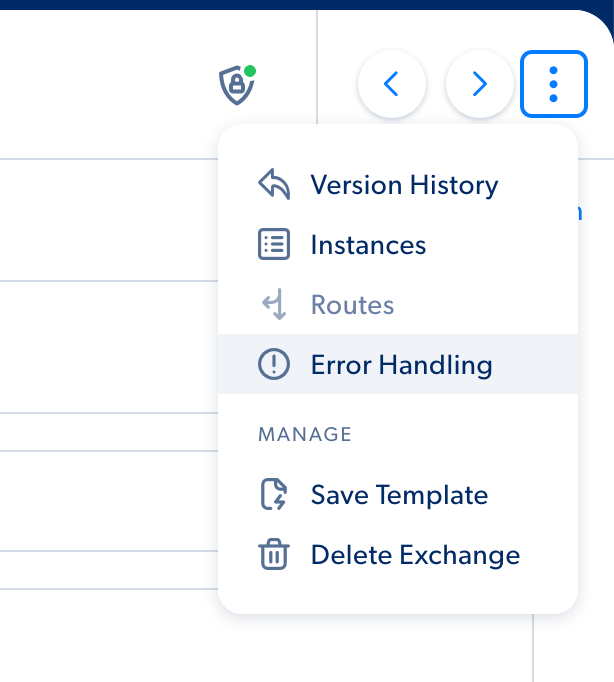
Task: Click the MANAGE section header label
Action: tap(305, 435)
